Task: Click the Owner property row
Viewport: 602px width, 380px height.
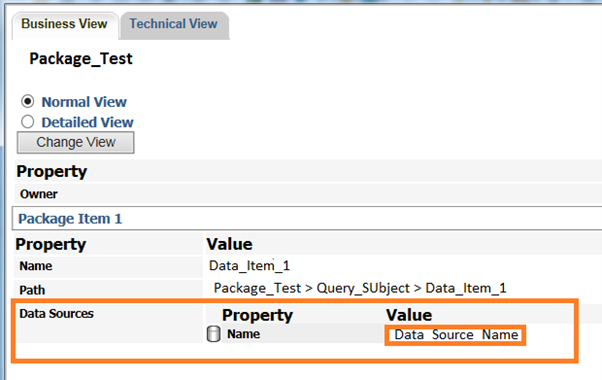Action: coord(308,194)
